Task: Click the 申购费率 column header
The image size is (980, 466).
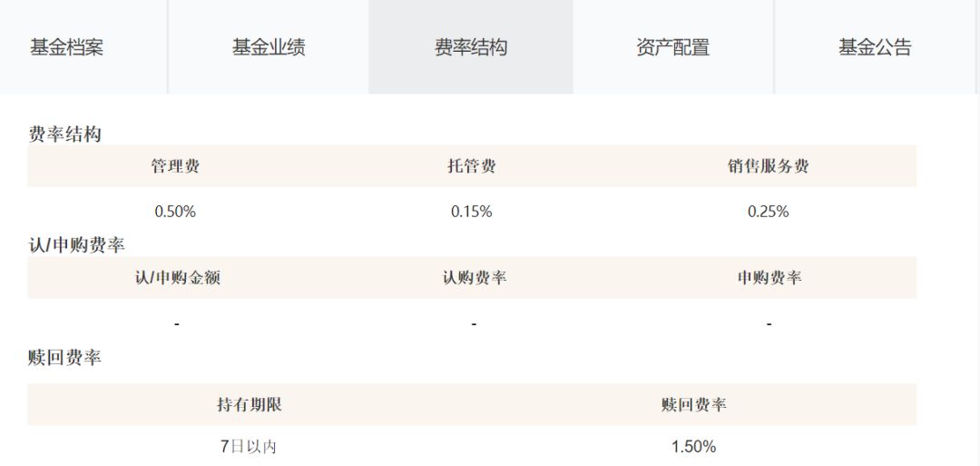Action: (769, 278)
